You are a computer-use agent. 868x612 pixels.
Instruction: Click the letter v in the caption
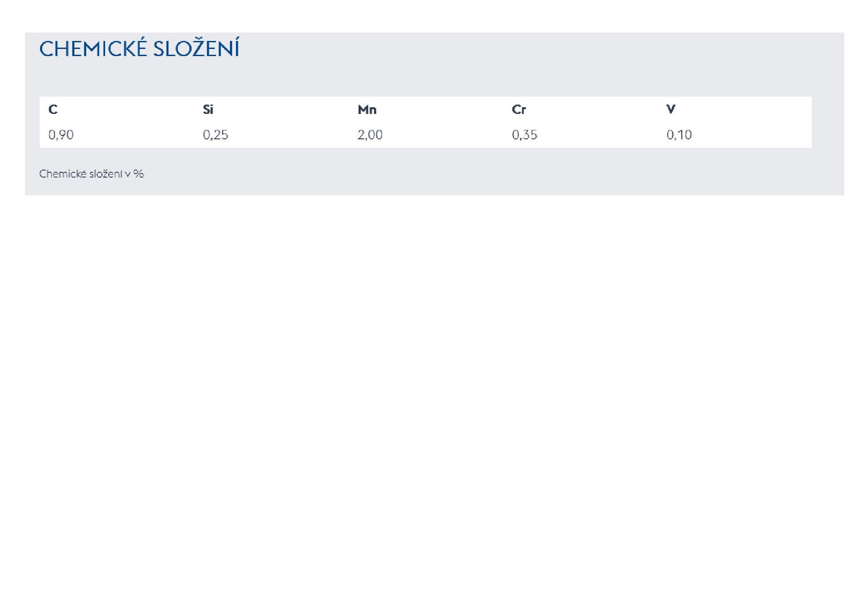[x=128, y=174]
